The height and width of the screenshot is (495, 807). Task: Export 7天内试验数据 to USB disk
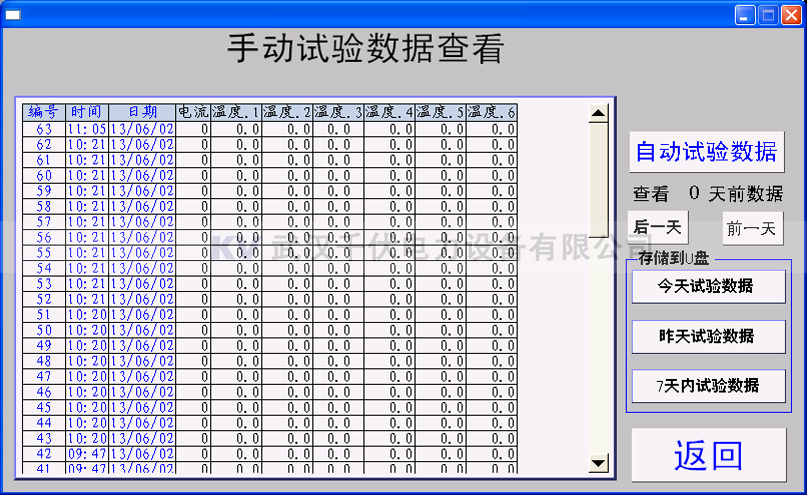pyautogui.click(x=708, y=386)
